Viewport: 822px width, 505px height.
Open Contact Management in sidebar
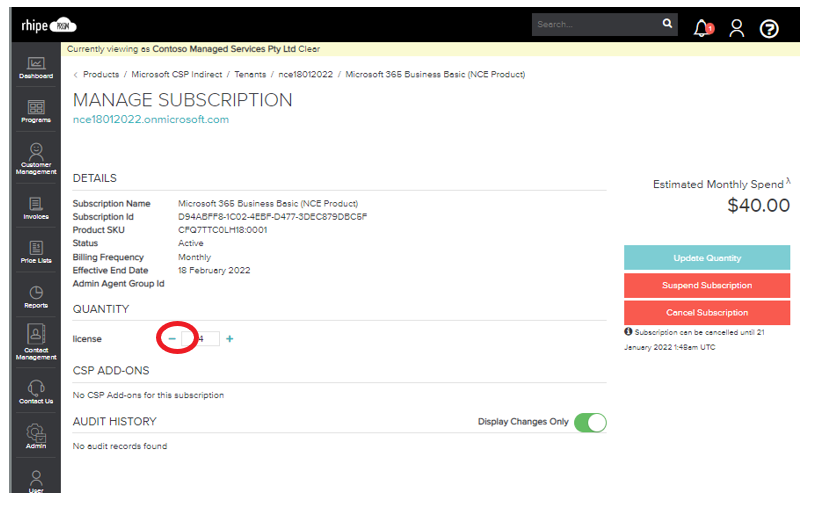pos(36,342)
